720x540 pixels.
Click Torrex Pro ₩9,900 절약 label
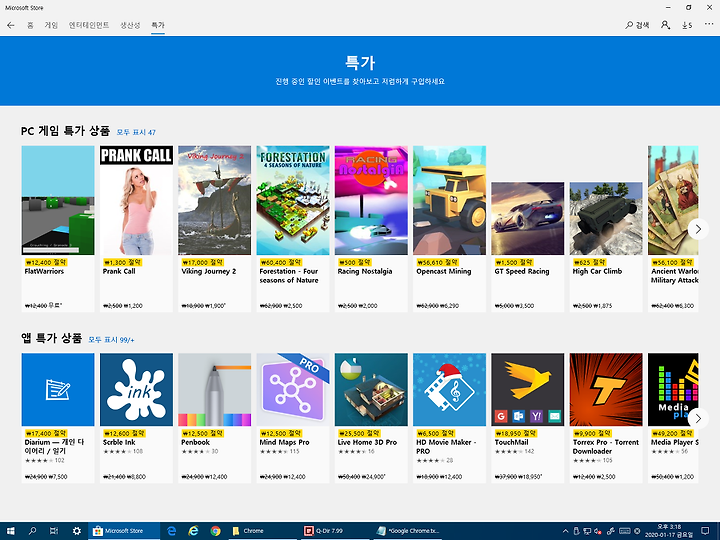(592, 433)
